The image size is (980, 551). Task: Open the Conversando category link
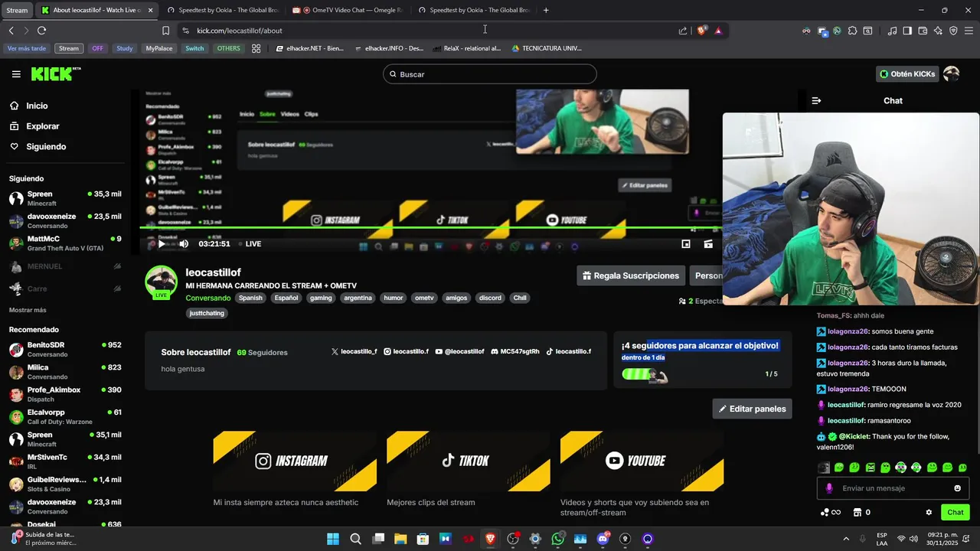208,298
